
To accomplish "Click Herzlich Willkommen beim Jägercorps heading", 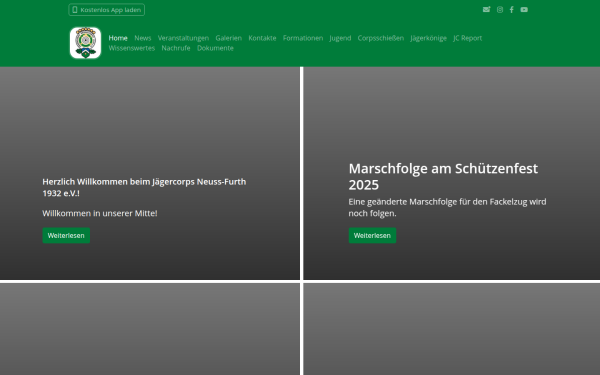I will click(x=144, y=188).
